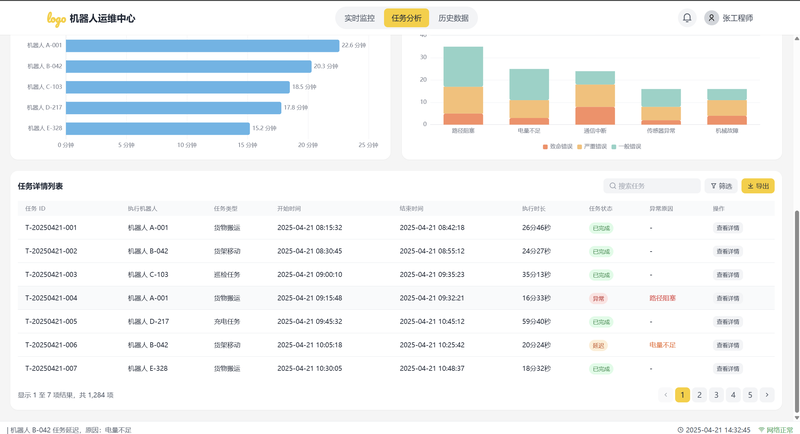Click the 已完成 badge for T-20250421-007

(601, 369)
